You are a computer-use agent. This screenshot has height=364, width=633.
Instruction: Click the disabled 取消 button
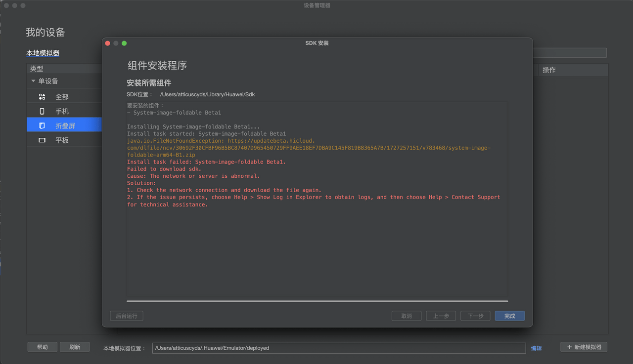click(x=407, y=316)
